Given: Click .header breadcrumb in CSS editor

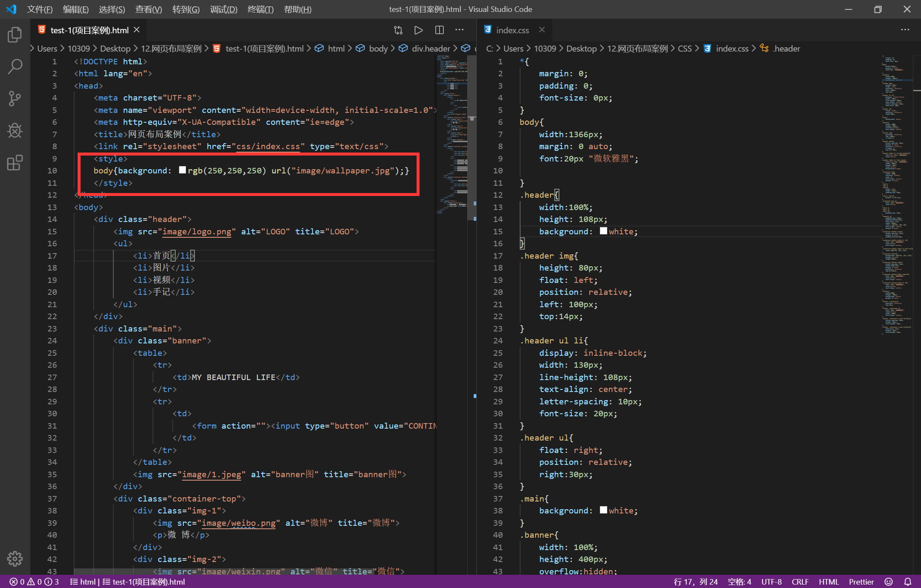Looking at the screenshot, I should coord(786,49).
